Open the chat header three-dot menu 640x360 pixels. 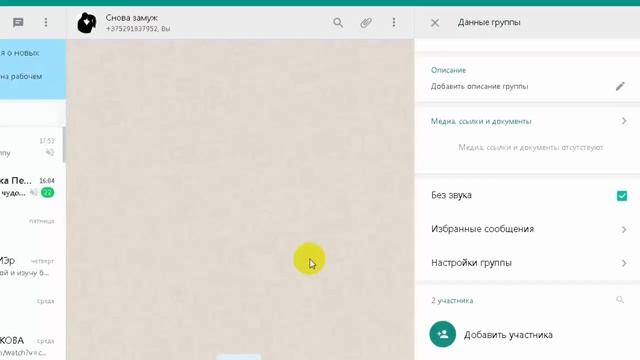(394, 22)
